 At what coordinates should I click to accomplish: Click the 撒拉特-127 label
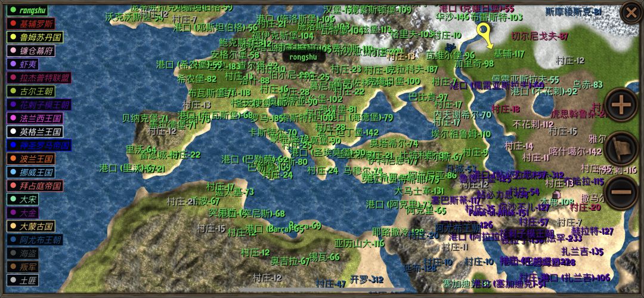click(x=593, y=231)
